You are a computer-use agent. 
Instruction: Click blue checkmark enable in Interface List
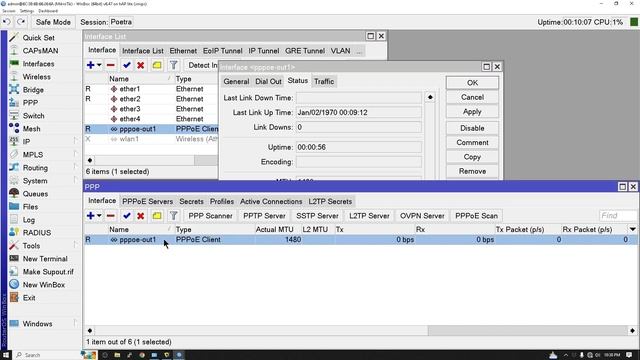[x=127, y=65]
